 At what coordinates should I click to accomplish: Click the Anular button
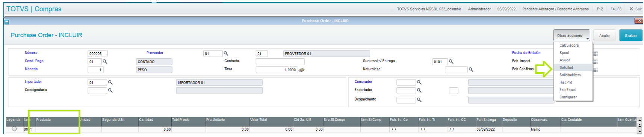[605, 35]
